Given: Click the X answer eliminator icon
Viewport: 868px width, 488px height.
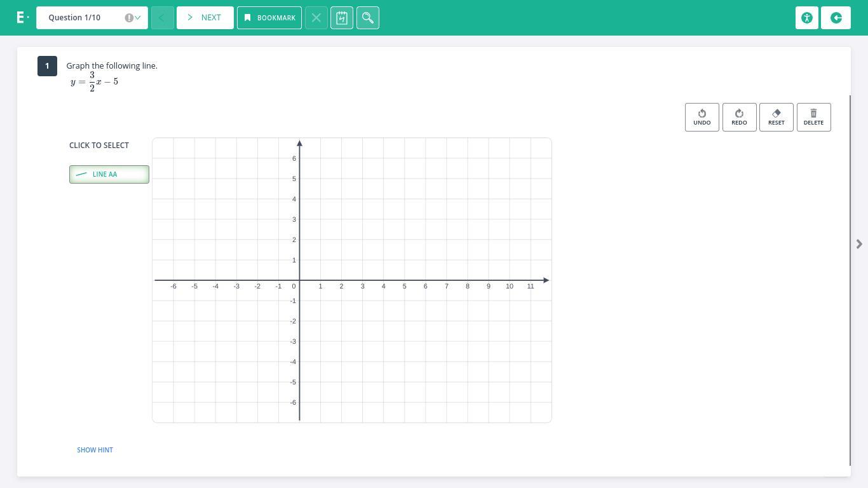Looking at the screenshot, I should pyautogui.click(x=316, y=18).
